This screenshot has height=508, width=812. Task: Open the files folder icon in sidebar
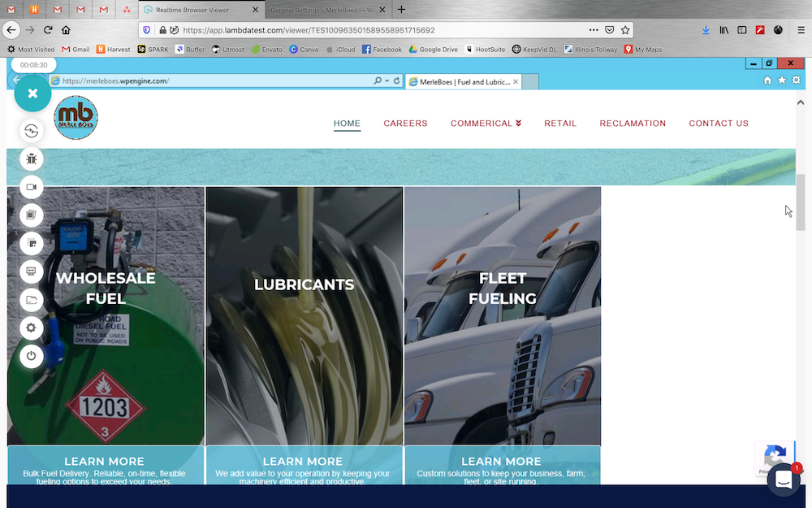[x=31, y=300]
